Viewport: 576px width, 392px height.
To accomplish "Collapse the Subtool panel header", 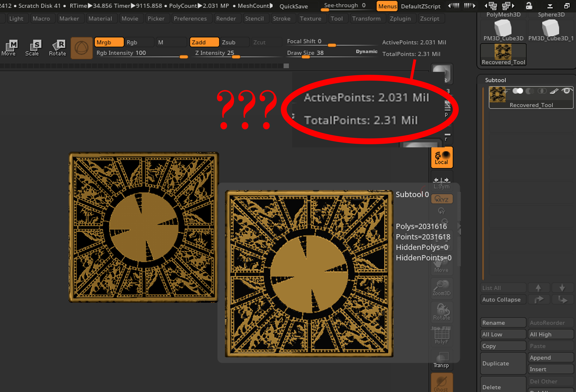I will click(495, 80).
